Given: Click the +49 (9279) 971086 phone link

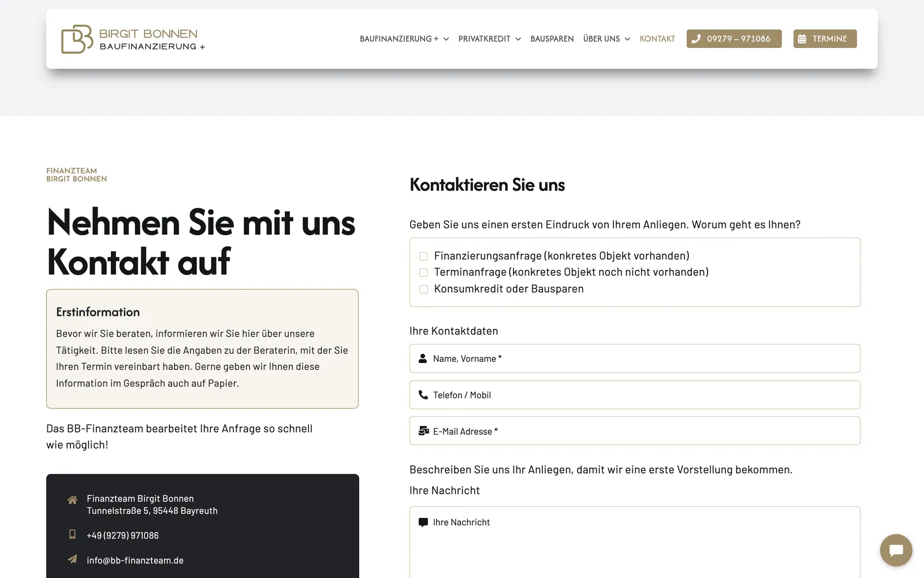Looking at the screenshot, I should pyautogui.click(x=122, y=536).
